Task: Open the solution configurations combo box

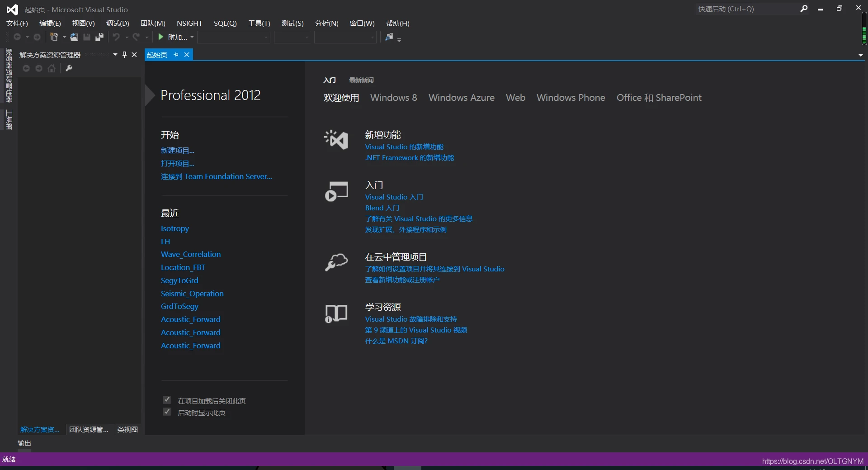Action: (234, 37)
